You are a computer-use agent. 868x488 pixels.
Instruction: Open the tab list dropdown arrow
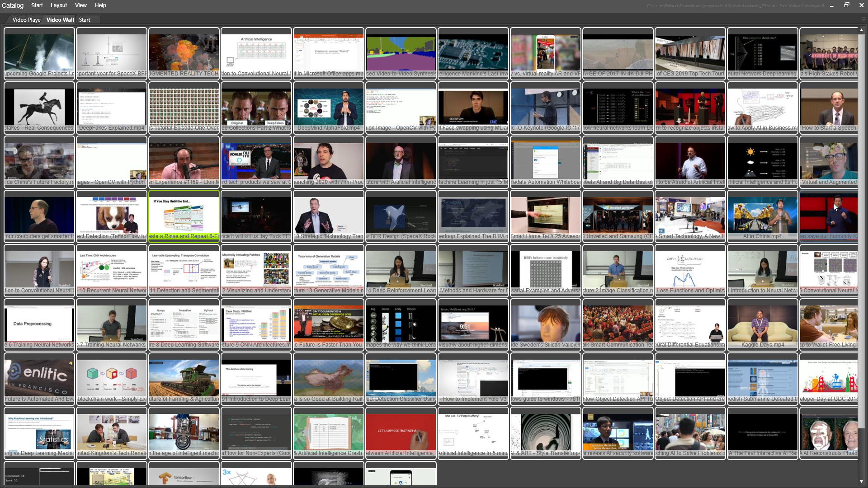863,19
